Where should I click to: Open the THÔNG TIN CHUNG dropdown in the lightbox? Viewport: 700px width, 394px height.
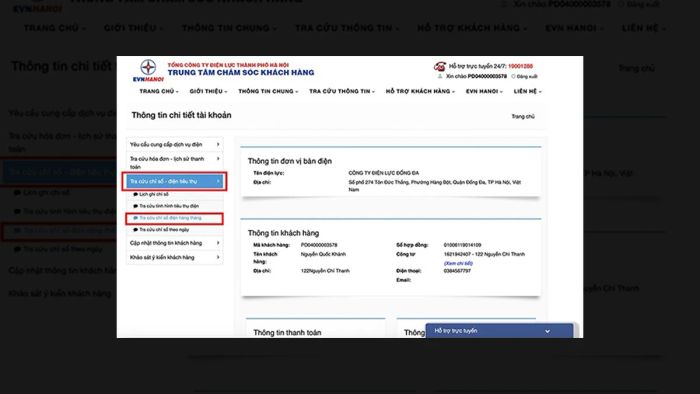click(x=268, y=91)
